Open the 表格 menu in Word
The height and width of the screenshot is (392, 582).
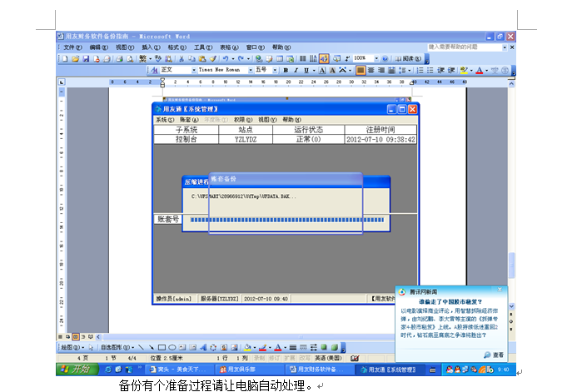point(229,47)
